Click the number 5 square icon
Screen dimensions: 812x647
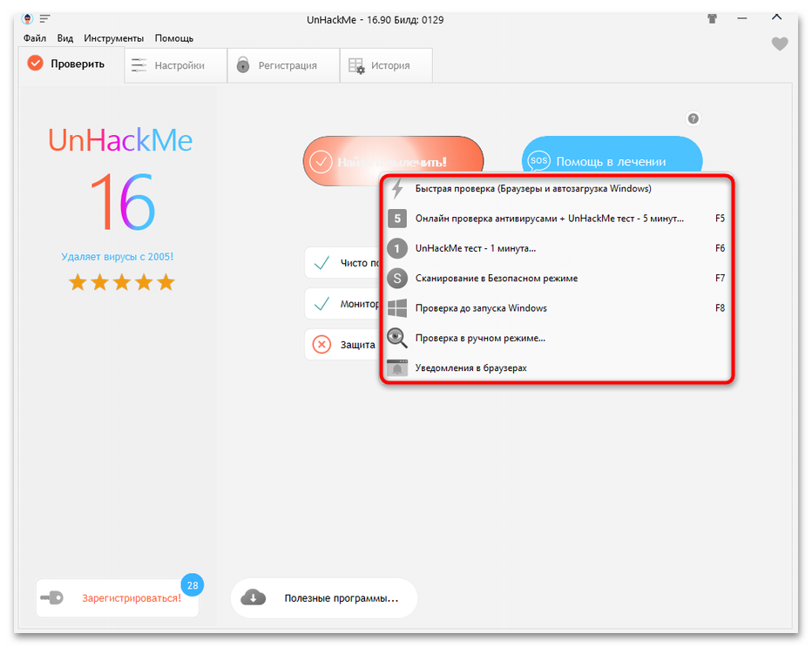(x=397, y=219)
